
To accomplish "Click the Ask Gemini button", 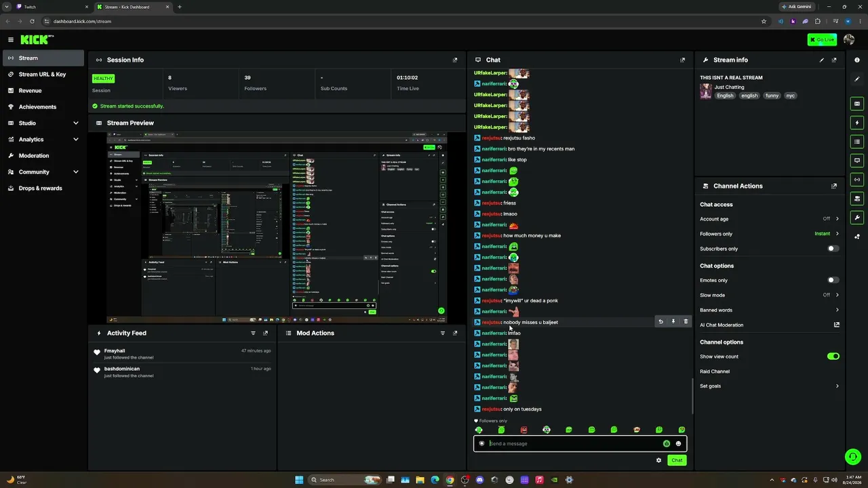I will coord(796,7).
